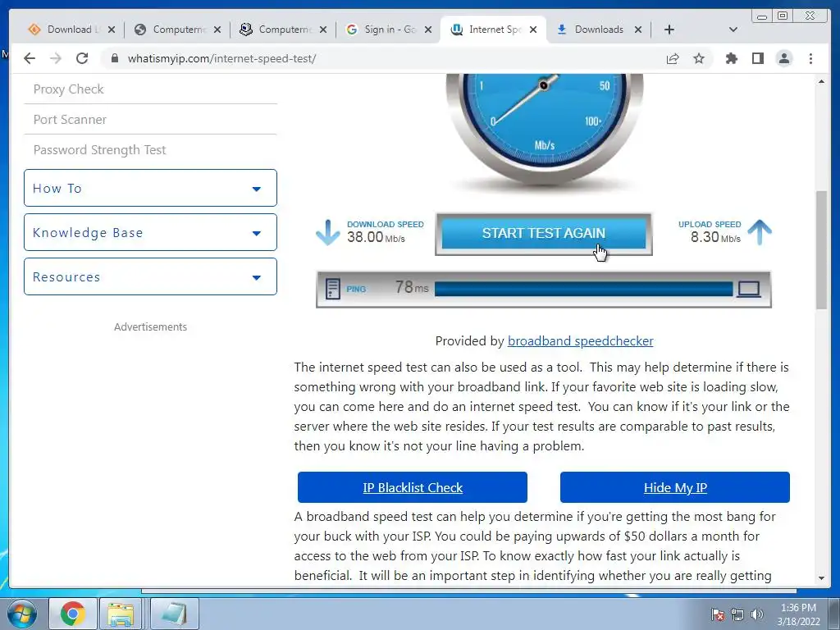Open the broadband speedchecker link
This screenshot has height=630, width=840.
(581, 341)
